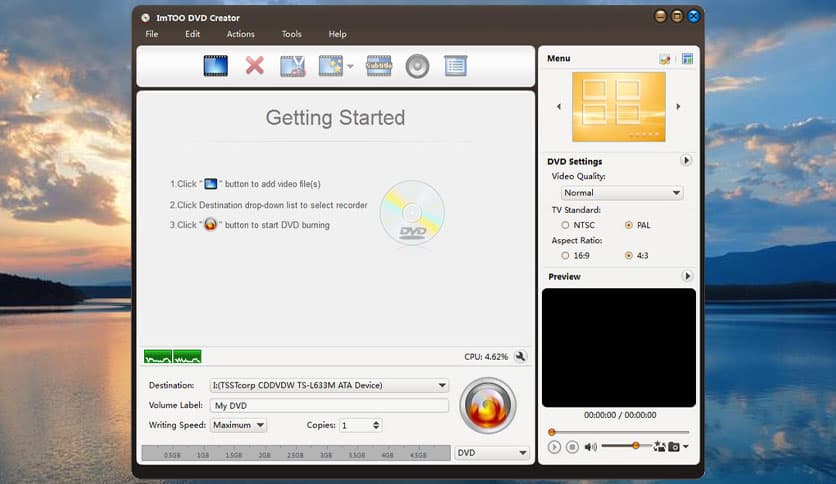Mute audio with the speaker icon
This screenshot has width=836, height=484.
pos(590,447)
